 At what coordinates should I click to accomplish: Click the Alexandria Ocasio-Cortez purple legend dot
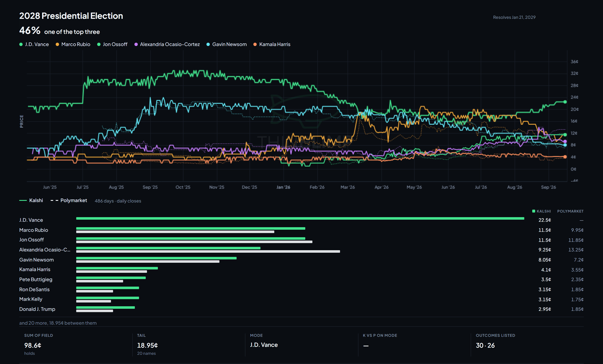136,45
